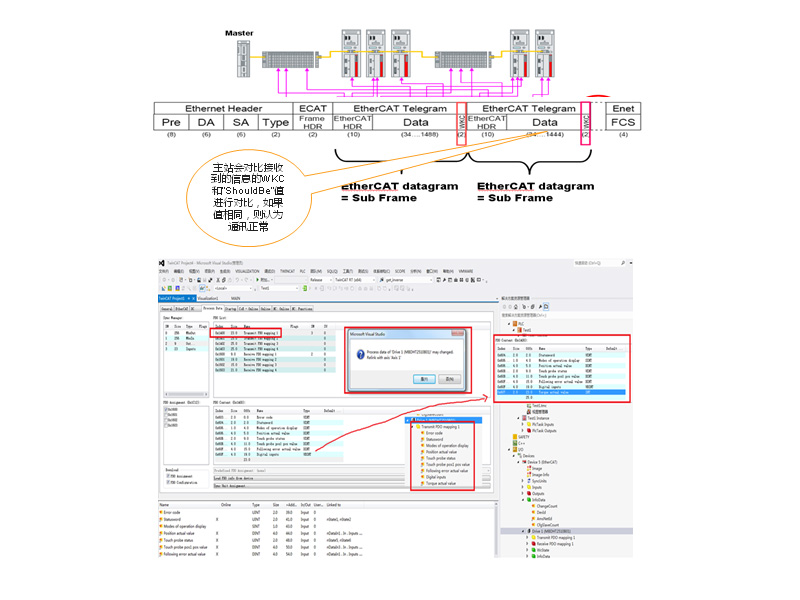Click the Properties wrench icon in Solution Explorer

[x=540, y=307]
